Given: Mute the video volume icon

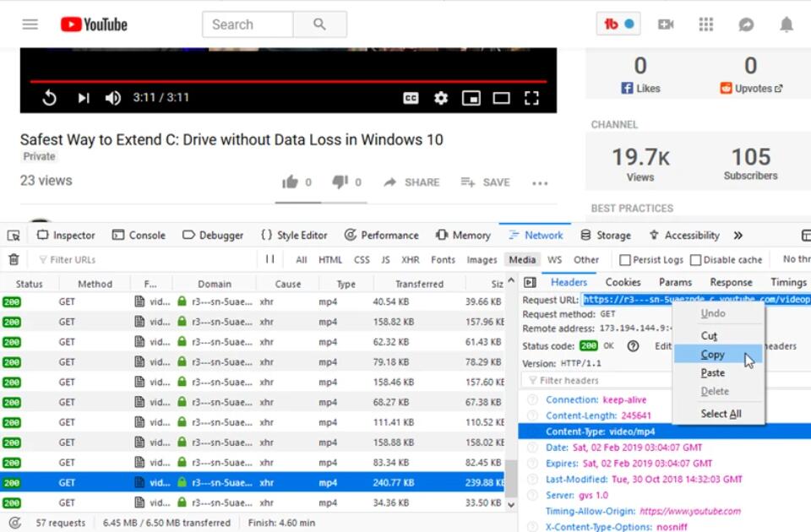Looking at the screenshot, I should pyautogui.click(x=112, y=98).
